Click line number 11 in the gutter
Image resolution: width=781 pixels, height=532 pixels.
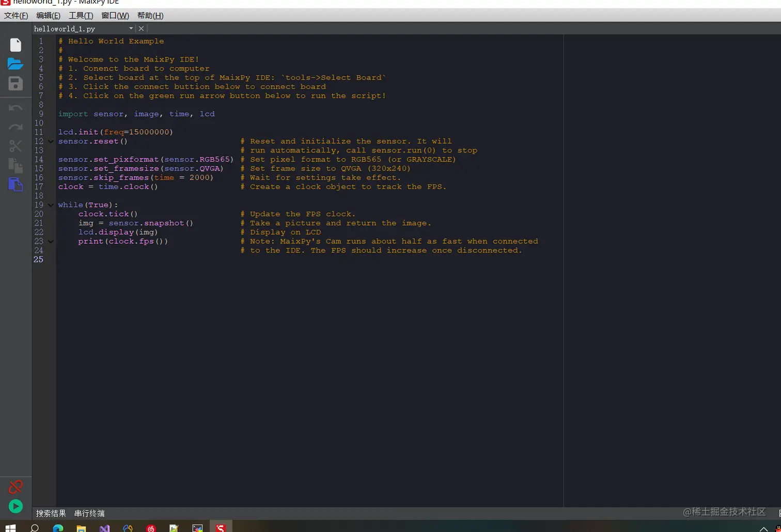[x=39, y=132]
